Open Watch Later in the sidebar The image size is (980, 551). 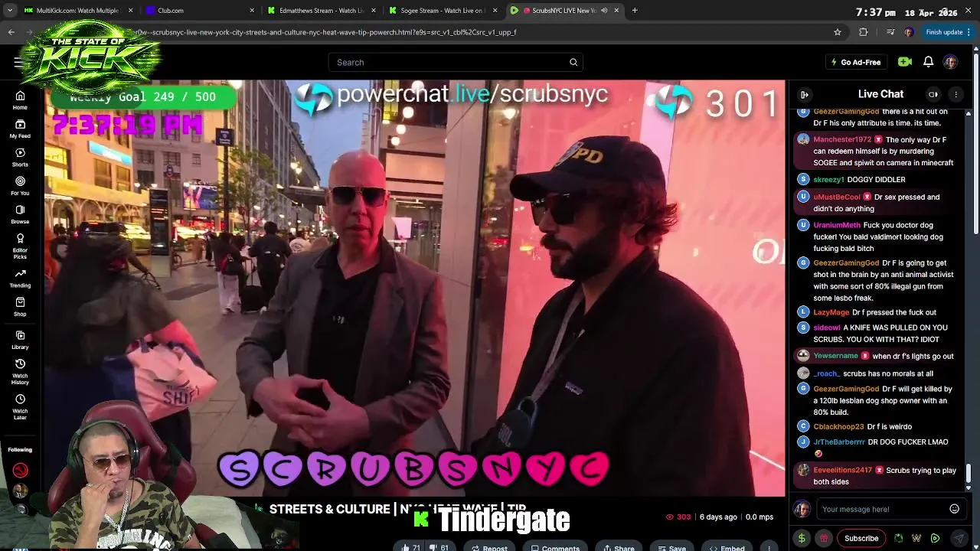click(x=20, y=406)
